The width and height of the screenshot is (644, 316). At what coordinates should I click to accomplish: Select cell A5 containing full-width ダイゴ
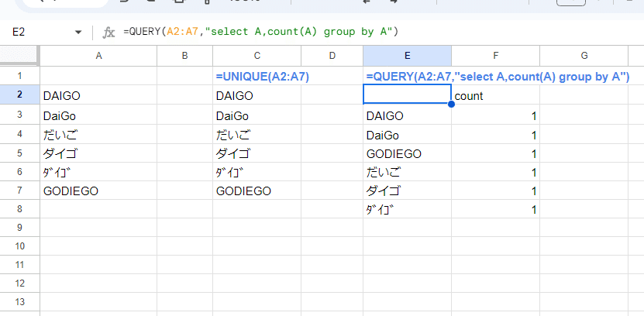pos(98,153)
